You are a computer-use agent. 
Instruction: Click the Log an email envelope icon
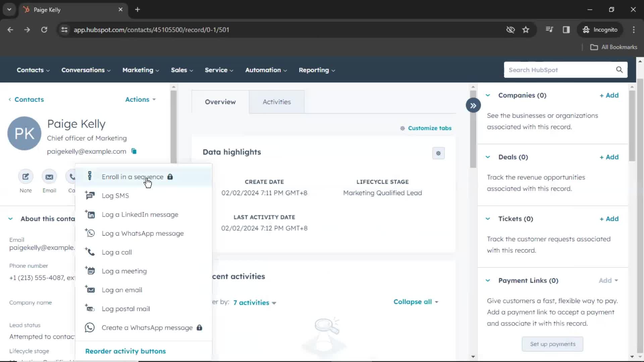[x=90, y=289]
